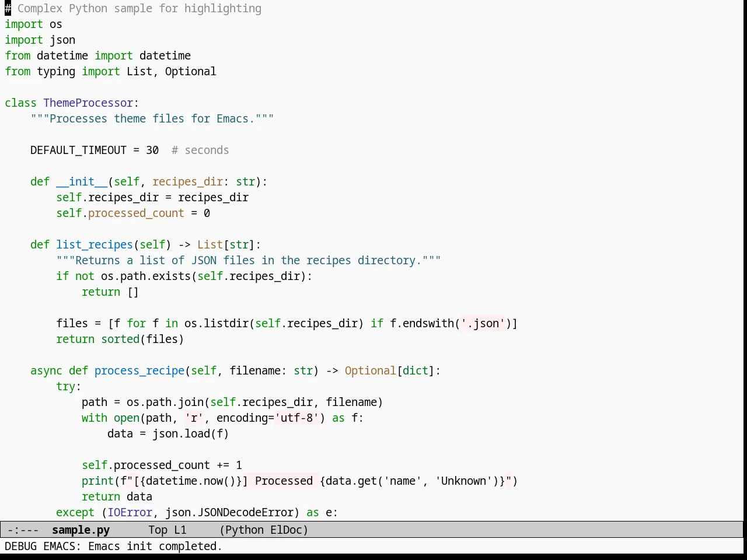The width and height of the screenshot is (747, 560).
Task: Place cursor on the comment 'Complex Python sample for highlighting'
Action: click(139, 8)
